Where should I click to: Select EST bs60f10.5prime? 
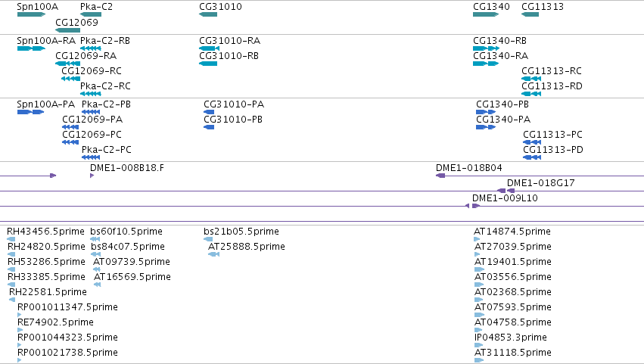(126, 232)
